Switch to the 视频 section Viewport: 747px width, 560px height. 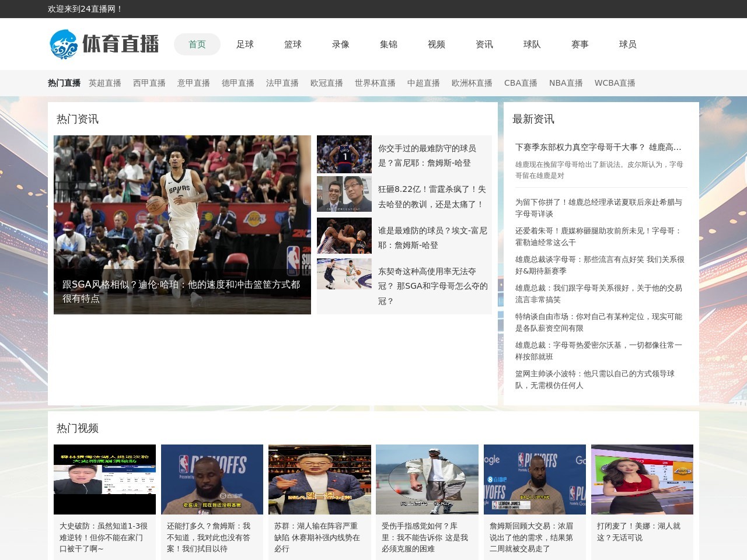click(x=437, y=44)
